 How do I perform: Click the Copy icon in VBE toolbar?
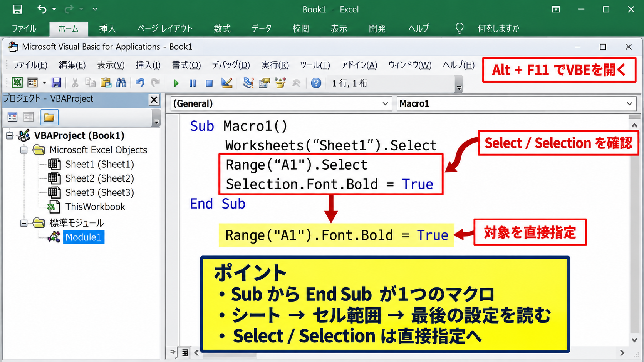tap(90, 83)
